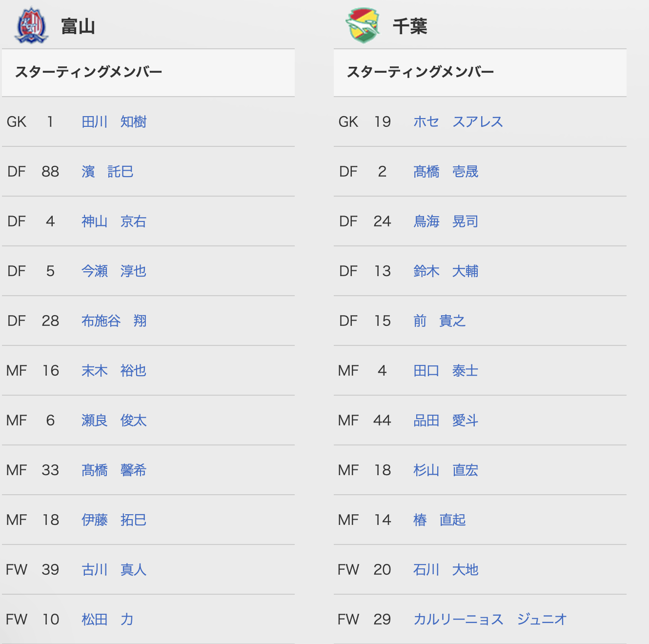Viewport: 649px width, 644px height.
Task: Select player 神山 京右
Action: coord(114,221)
